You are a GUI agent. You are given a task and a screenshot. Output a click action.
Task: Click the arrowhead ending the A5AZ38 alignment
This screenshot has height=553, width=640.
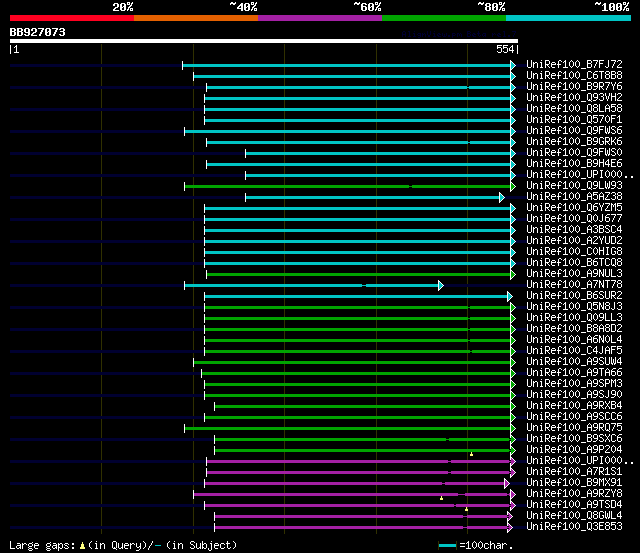pos(502,198)
